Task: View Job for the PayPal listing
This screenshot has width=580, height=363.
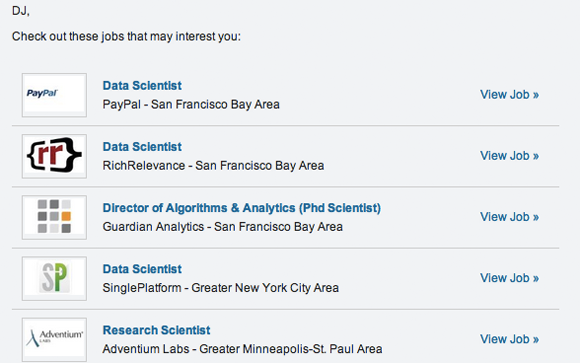Action: pyautogui.click(x=509, y=95)
